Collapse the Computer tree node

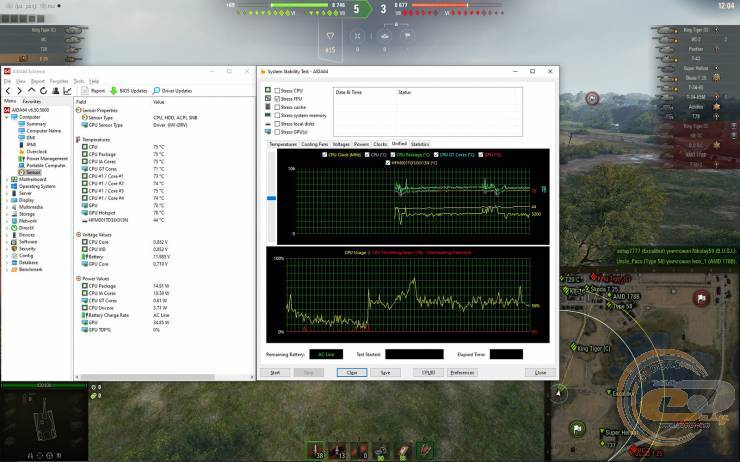(x=7, y=117)
